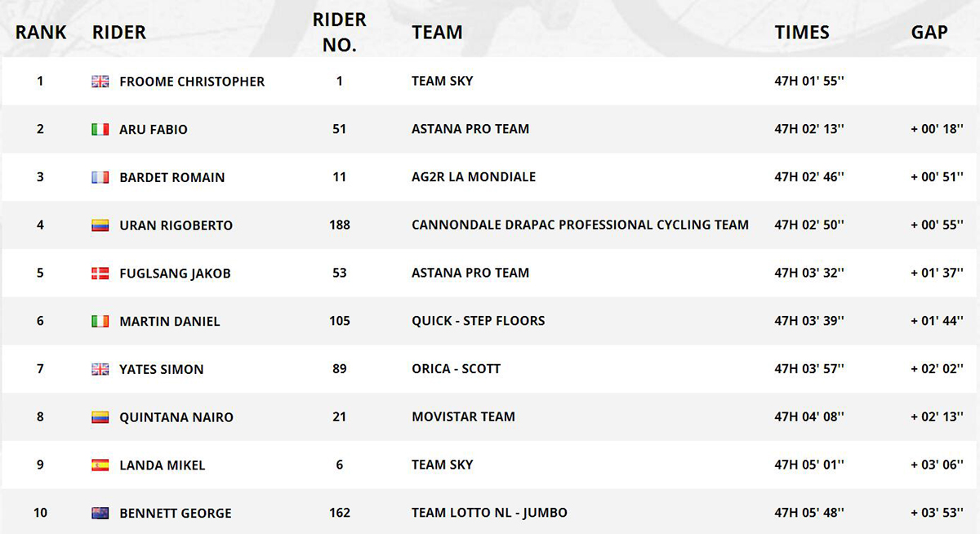The image size is (980, 534).
Task: Click the Spanish flag next to Landa Mikel
Action: click(x=100, y=465)
